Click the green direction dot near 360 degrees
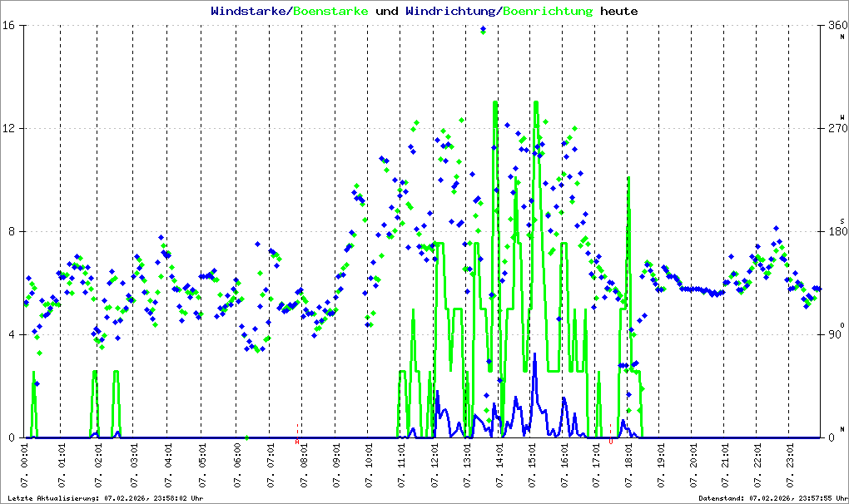Image resolution: width=849 pixels, height=504 pixels. [x=483, y=32]
